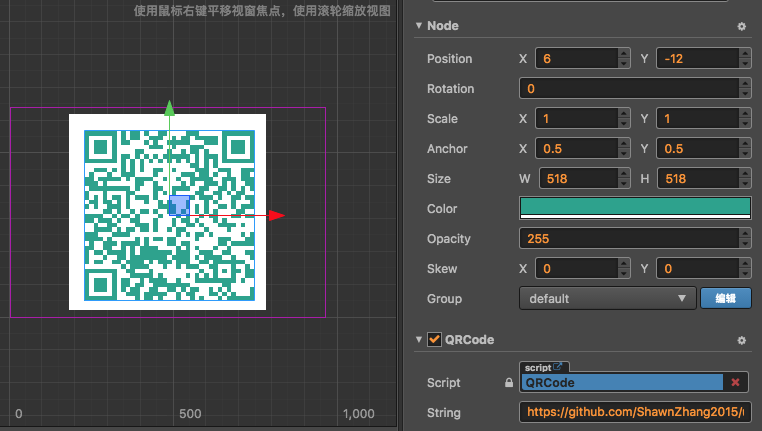Click the blue square free-move gizmo handle
Image resolution: width=762 pixels, height=431 pixels.
point(179,205)
